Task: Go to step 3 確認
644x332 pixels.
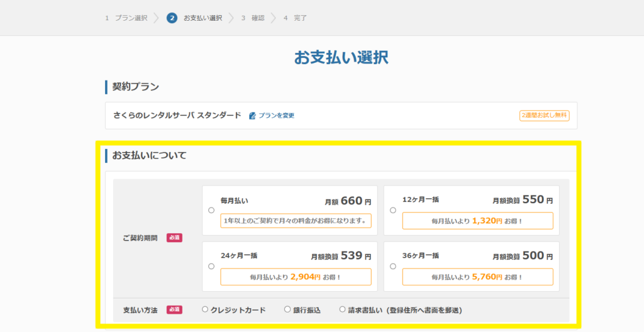Action: pos(253,18)
